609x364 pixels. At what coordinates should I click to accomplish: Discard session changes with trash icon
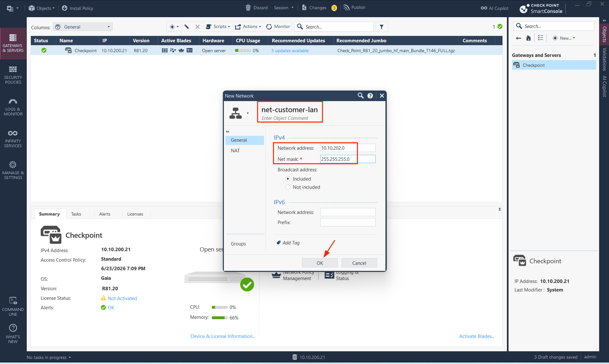pos(257,8)
